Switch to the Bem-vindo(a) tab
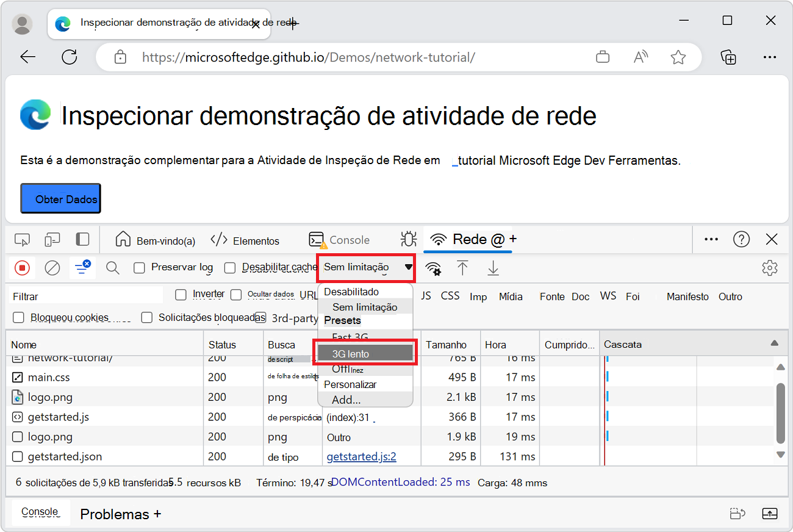Viewport: 793px width, 532px height. pos(156,240)
